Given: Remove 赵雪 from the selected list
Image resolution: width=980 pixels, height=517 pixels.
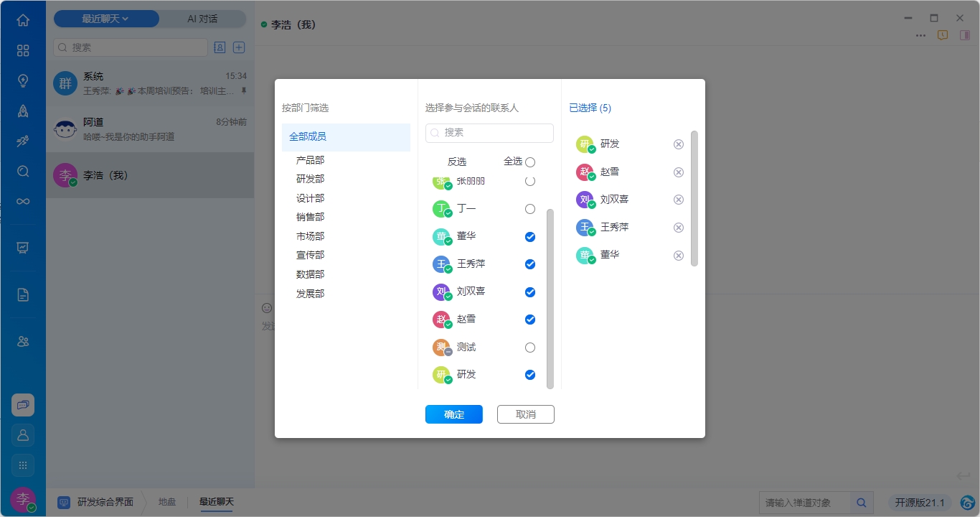Looking at the screenshot, I should [x=679, y=172].
